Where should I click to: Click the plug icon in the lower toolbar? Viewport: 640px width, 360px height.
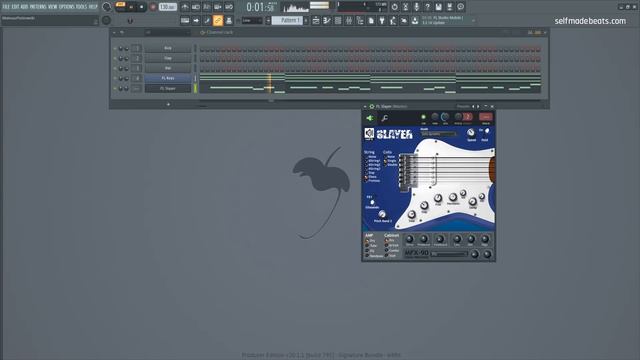point(382,20)
